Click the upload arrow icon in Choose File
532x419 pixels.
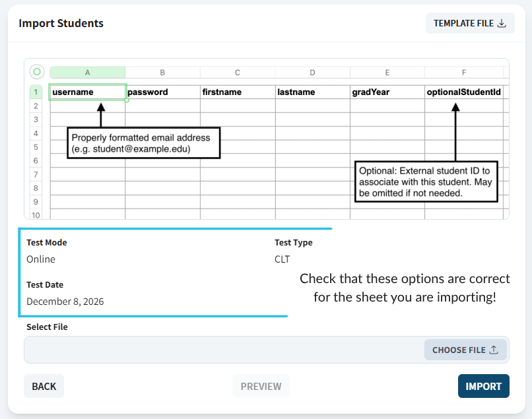pos(494,350)
